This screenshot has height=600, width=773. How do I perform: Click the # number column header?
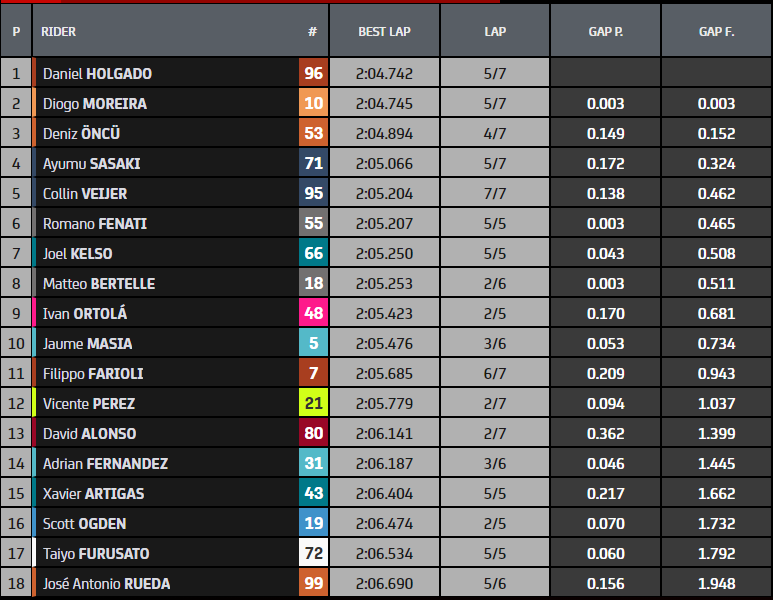click(312, 31)
